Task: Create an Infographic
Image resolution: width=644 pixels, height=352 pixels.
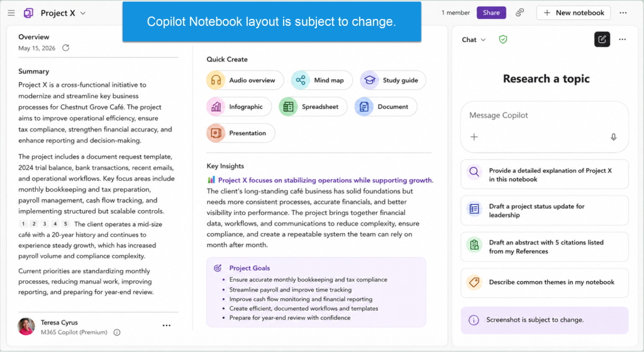Action: tap(238, 107)
